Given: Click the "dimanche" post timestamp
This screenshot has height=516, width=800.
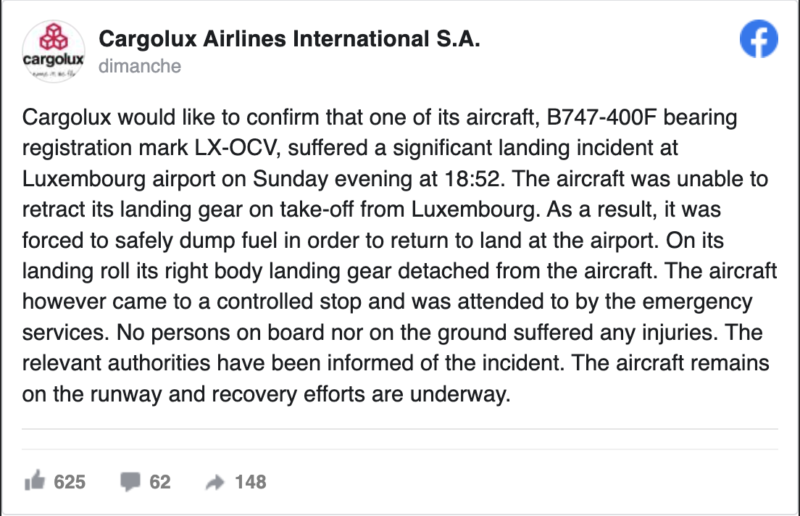Looking at the screenshot, I should pyautogui.click(x=139, y=67).
